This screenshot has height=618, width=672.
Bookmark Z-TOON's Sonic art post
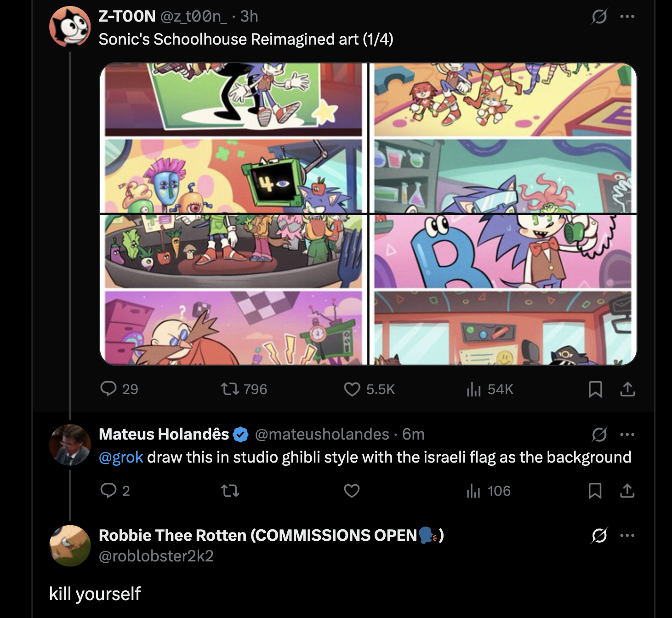click(x=595, y=389)
